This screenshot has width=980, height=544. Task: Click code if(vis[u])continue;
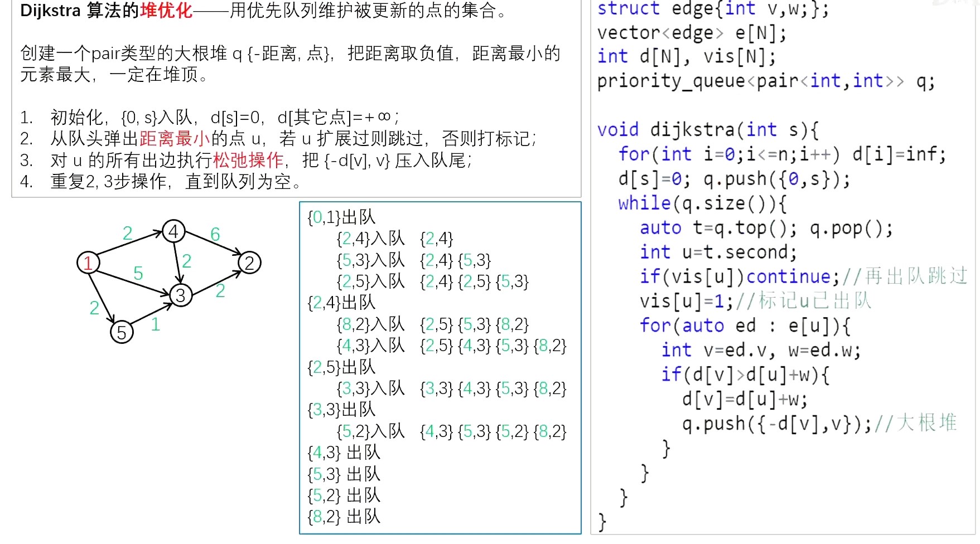tap(740, 277)
